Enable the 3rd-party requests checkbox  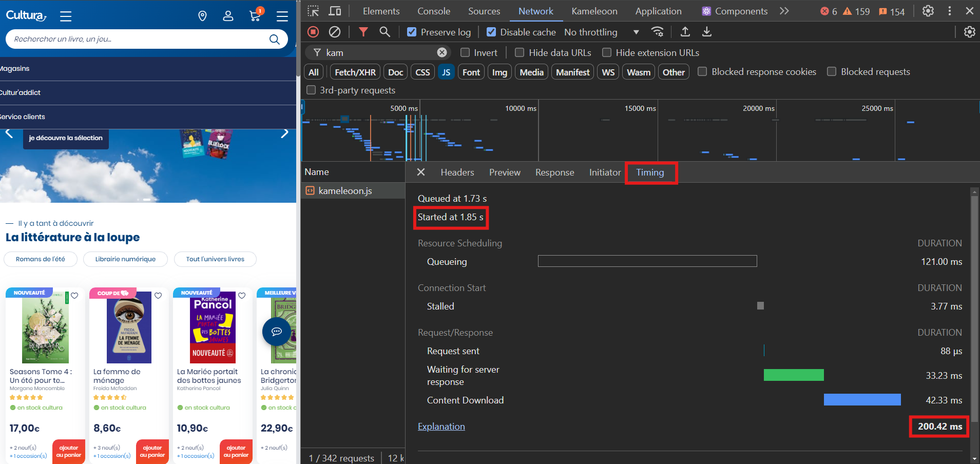coord(311,90)
